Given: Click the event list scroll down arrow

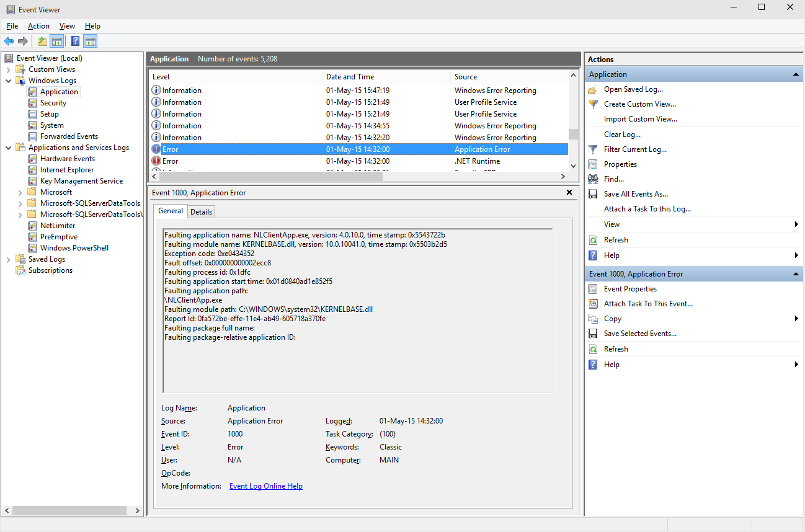Looking at the screenshot, I should coord(573,166).
